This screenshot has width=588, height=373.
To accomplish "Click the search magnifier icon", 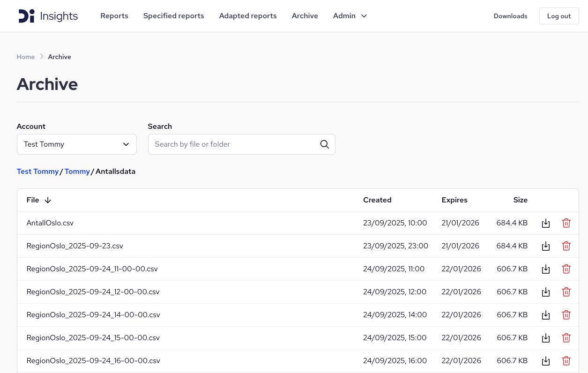I will (324, 144).
